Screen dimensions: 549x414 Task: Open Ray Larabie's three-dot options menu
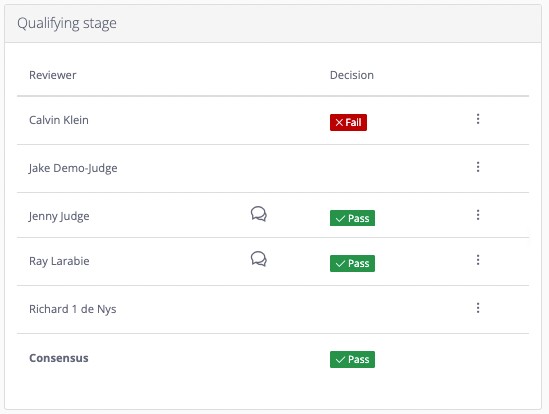(478, 260)
